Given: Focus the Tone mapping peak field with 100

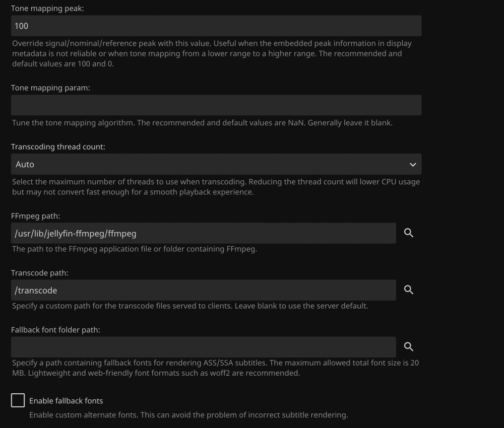Looking at the screenshot, I should point(216,26).
